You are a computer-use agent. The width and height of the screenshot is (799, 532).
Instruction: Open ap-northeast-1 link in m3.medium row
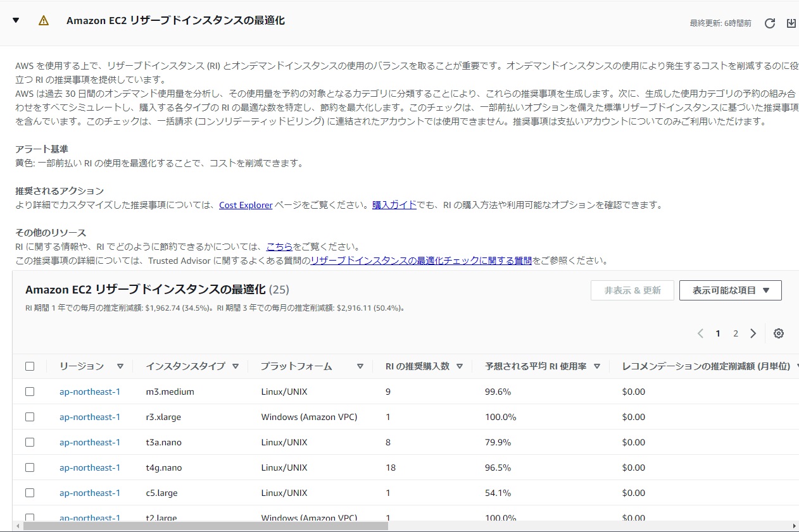pos(90,392)
